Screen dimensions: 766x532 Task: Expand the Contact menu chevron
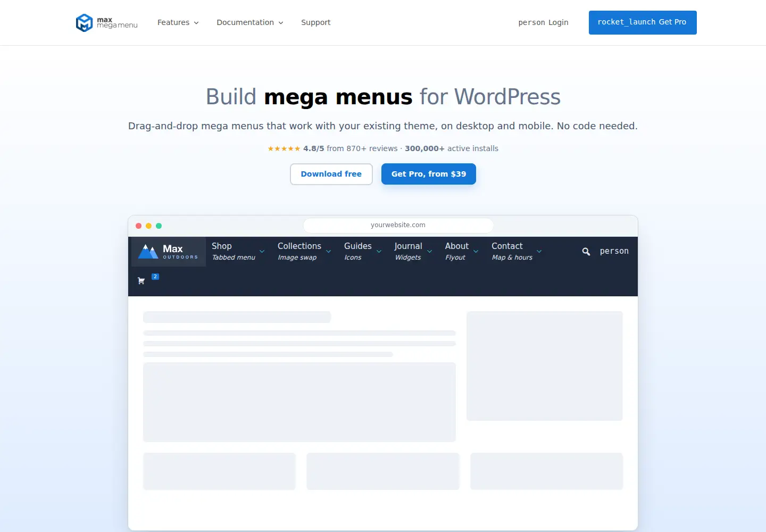coord(539,252)
